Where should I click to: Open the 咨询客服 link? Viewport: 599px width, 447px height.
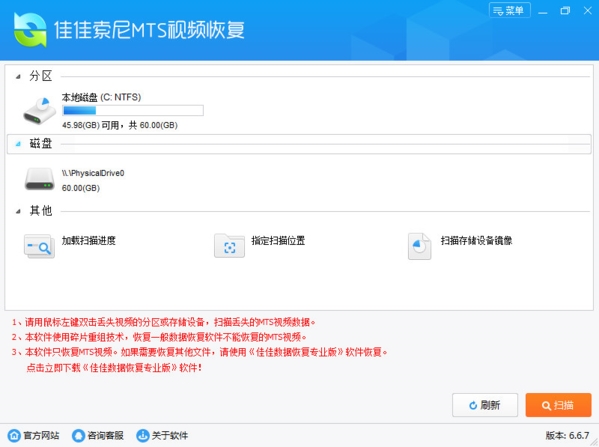105,436
